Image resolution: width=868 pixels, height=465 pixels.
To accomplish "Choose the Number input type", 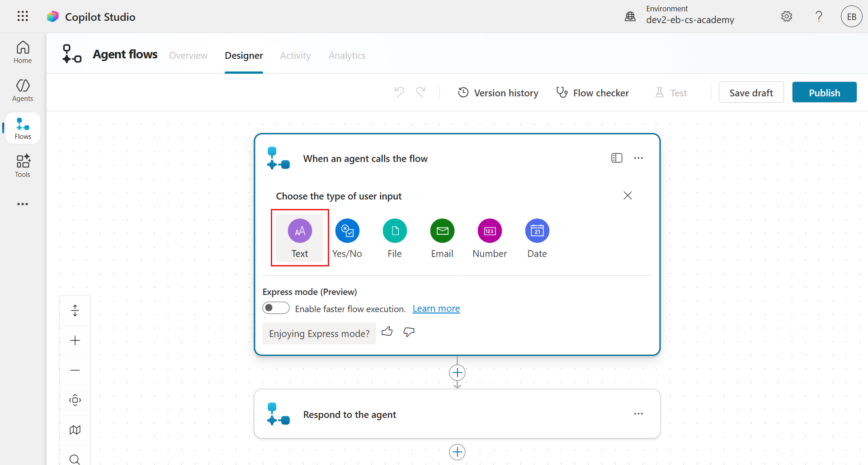I will coord(490,231).
